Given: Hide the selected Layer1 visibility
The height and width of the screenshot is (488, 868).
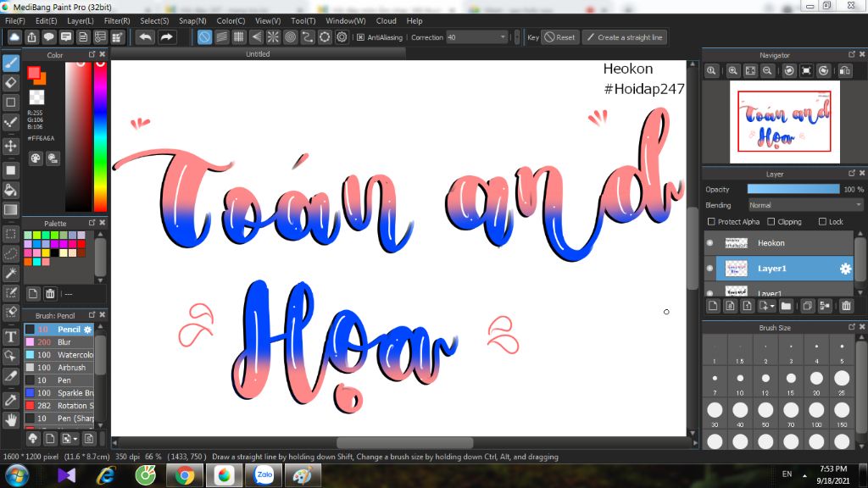Looking at the screenshot, I should 709,269.
